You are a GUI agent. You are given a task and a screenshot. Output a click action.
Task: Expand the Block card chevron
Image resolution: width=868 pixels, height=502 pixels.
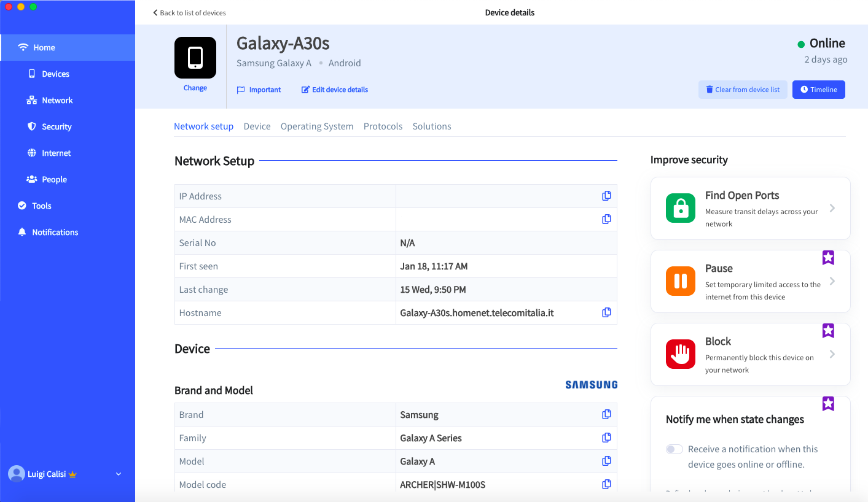click(832, 354)
